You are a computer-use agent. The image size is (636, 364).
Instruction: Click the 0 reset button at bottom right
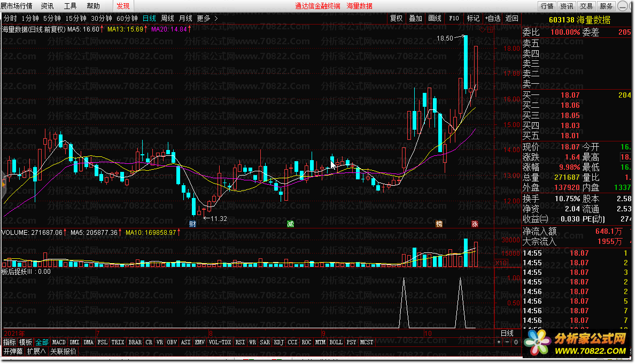click(x=516, y=342)
